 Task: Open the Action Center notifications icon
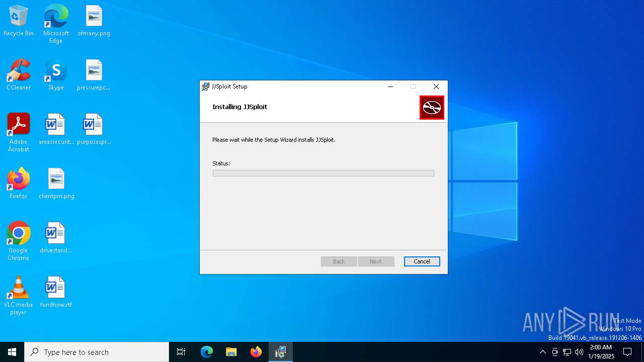tap(627, 352)
